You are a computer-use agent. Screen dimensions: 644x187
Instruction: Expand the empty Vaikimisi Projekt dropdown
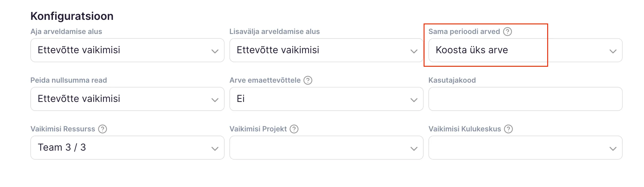pyautogui.click(x=326, y=148)
